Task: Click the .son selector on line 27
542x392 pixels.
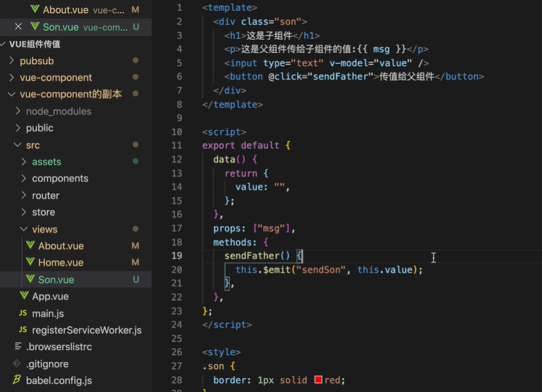Action: pyautogui.click(x=214, y=366)
